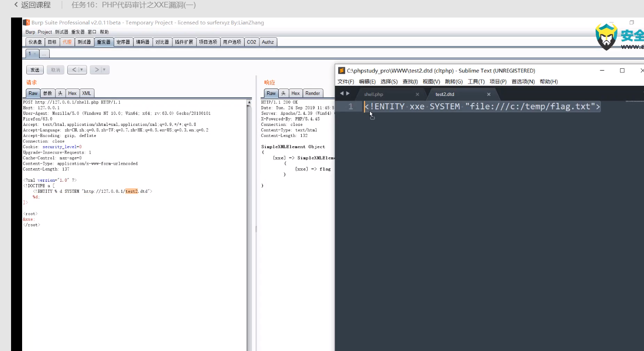This screenshot has height=351, width=644.
Task: Click the Cookie header line in the request
Action: click(52, 147)
